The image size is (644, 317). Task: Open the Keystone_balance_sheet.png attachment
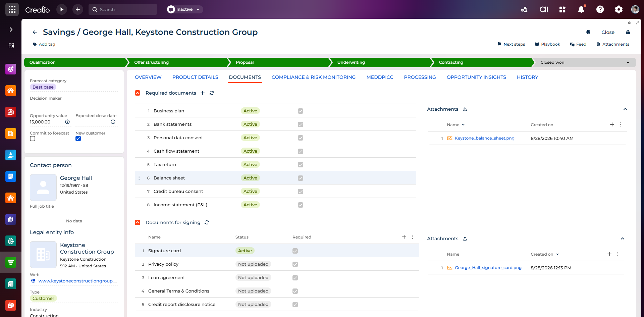point(485,138)
